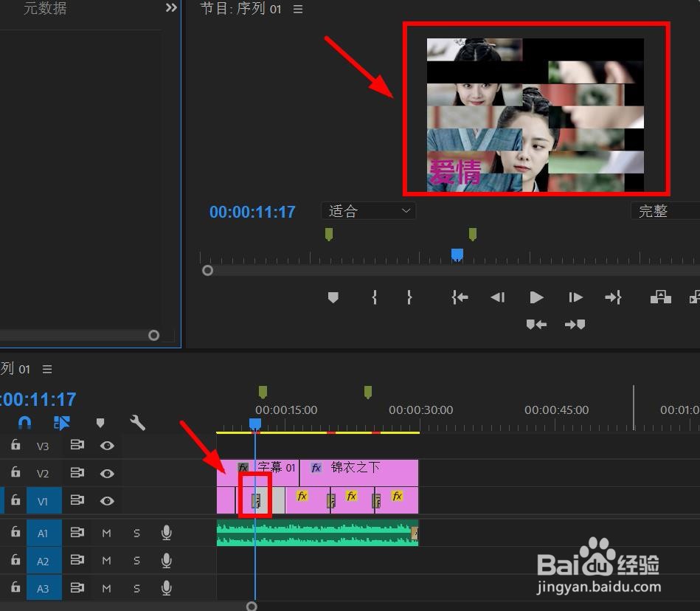Go to Out point
Viewport: 700px width, 611px height.
pos(613,297)
